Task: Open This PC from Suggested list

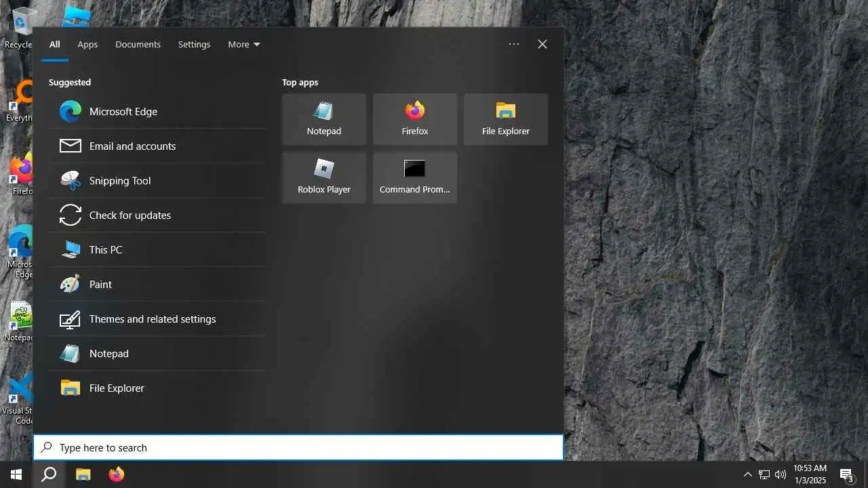Action: [x=157, y=249]
